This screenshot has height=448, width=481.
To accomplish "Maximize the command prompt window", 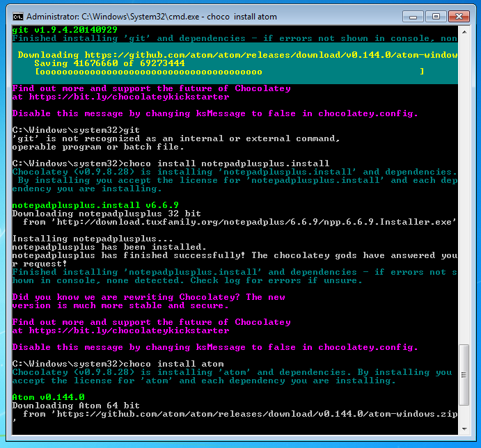I will pos(436,17).
